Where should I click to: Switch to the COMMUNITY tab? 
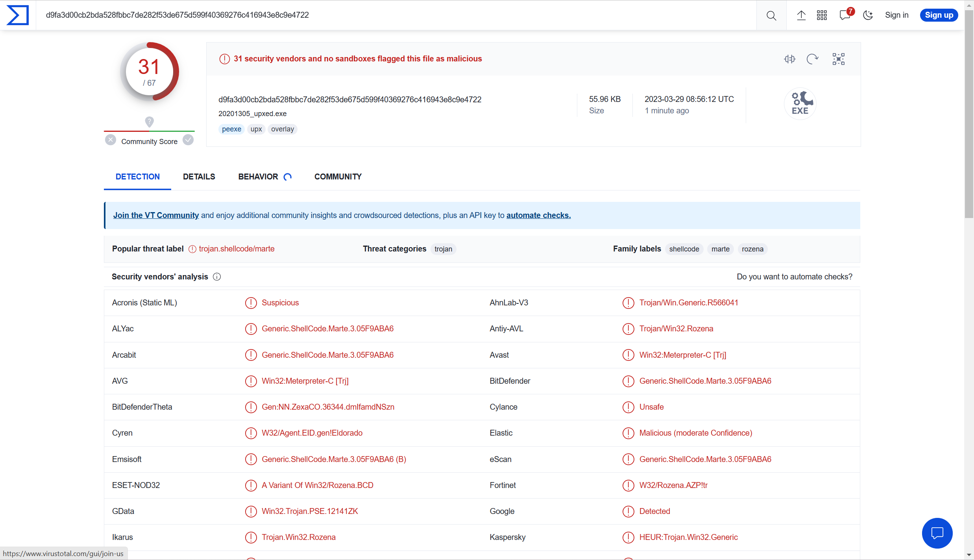[x=338, y=177]
